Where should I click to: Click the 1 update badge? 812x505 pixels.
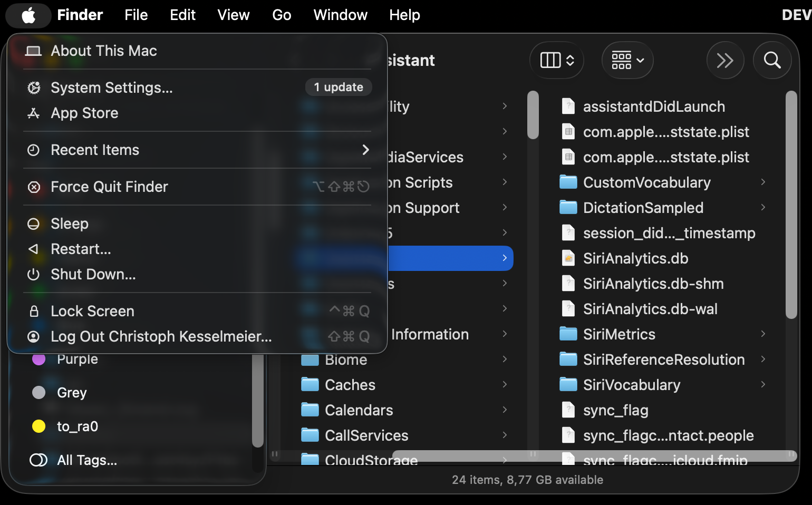pyautogui.click(x=339, y=87)
